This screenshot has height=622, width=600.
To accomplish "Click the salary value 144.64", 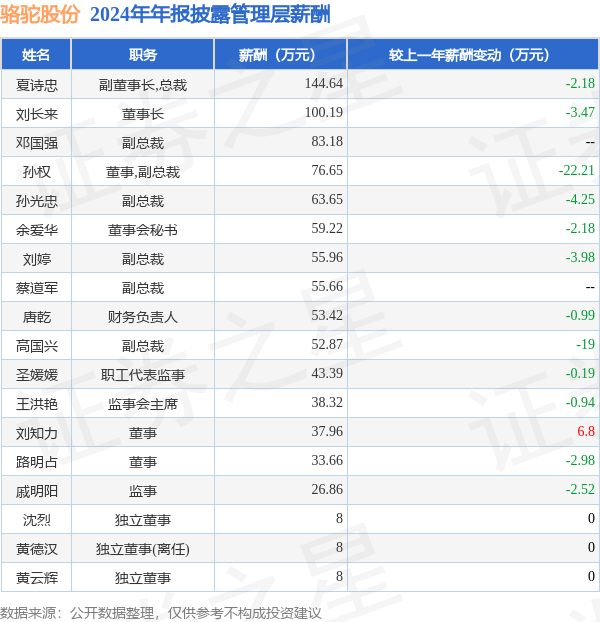I will click(x=324, y=83).
